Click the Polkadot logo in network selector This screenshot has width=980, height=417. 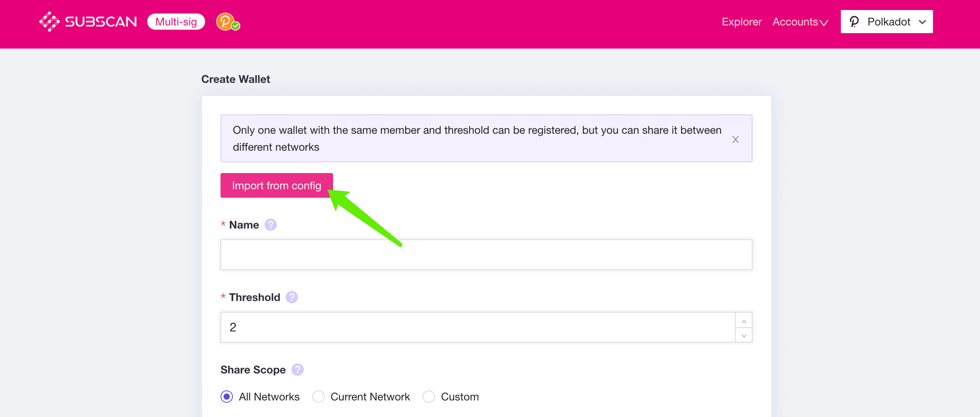pos(854,22)
